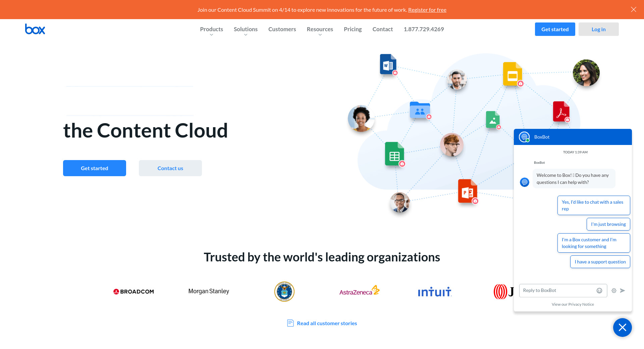Click the dark-haired woman's avatar at top right
Image resolution: width=644 pixels, height=349 pixels.
tap(586, 73)
